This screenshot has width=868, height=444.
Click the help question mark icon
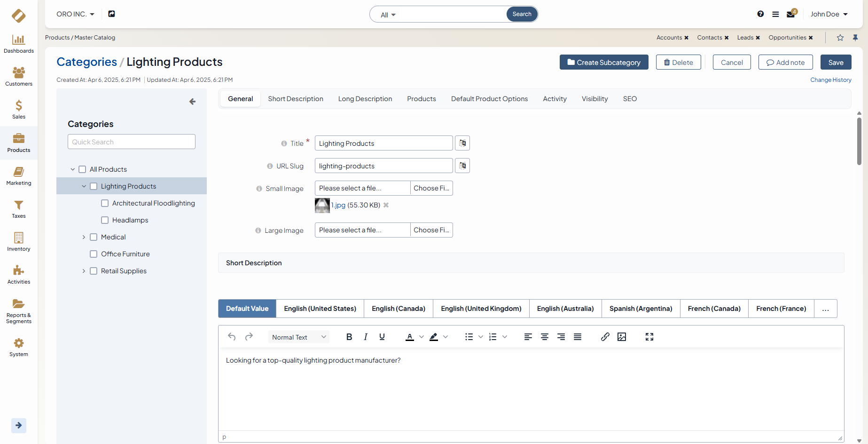click(760, 14)
